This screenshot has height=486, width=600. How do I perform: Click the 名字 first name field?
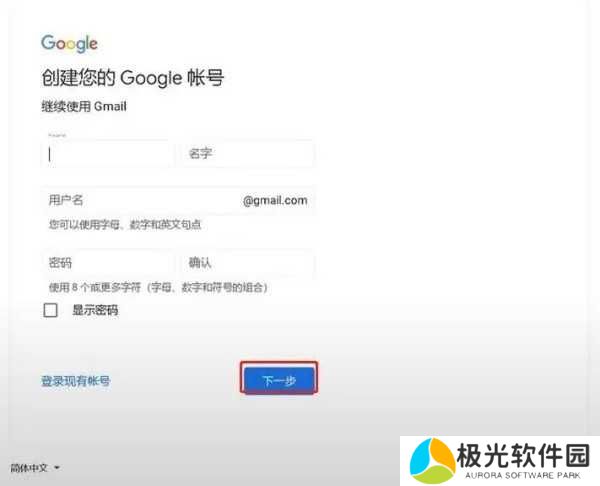coord(248,154)
